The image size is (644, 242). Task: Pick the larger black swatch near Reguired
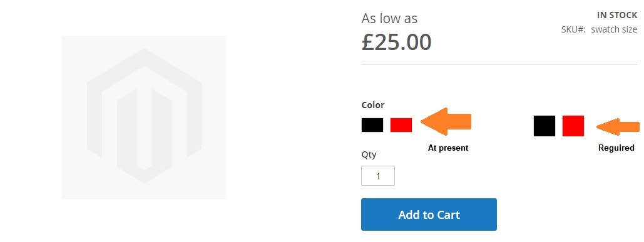pos(544,126)
